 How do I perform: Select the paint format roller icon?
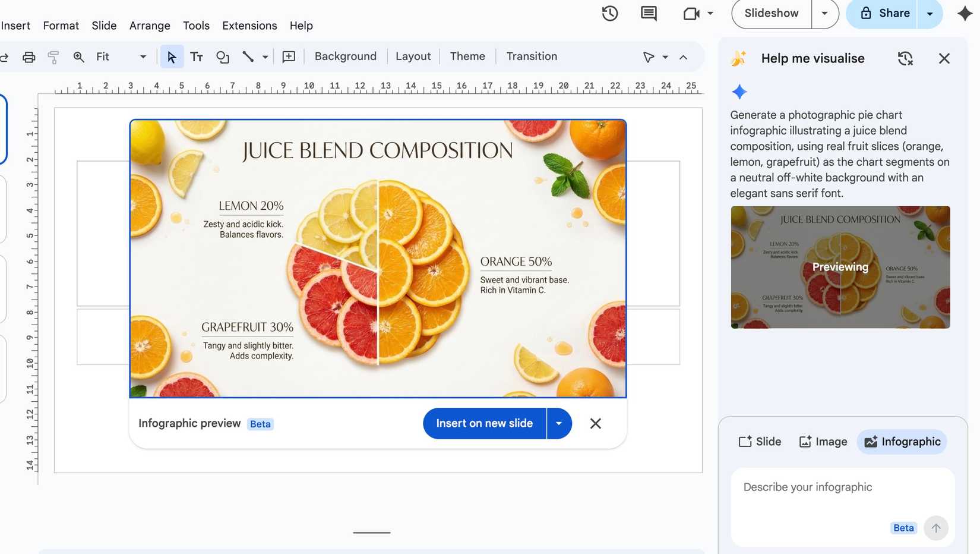pos(53,57)
